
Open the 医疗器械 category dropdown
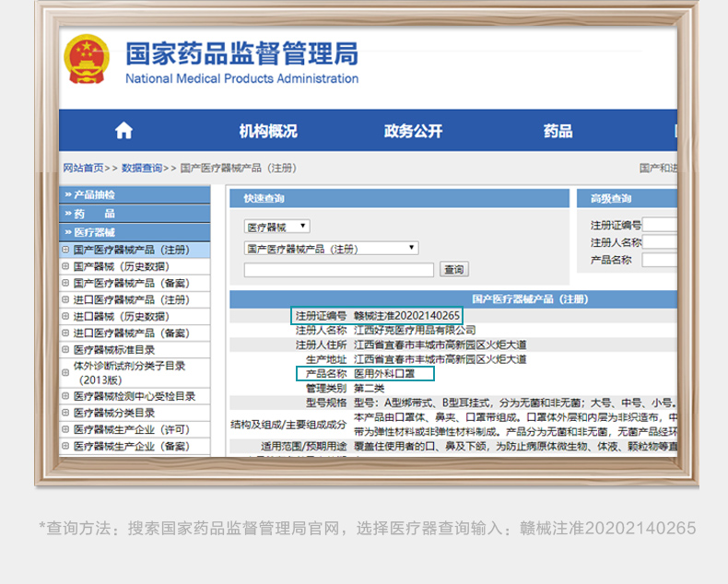(277, 227)
